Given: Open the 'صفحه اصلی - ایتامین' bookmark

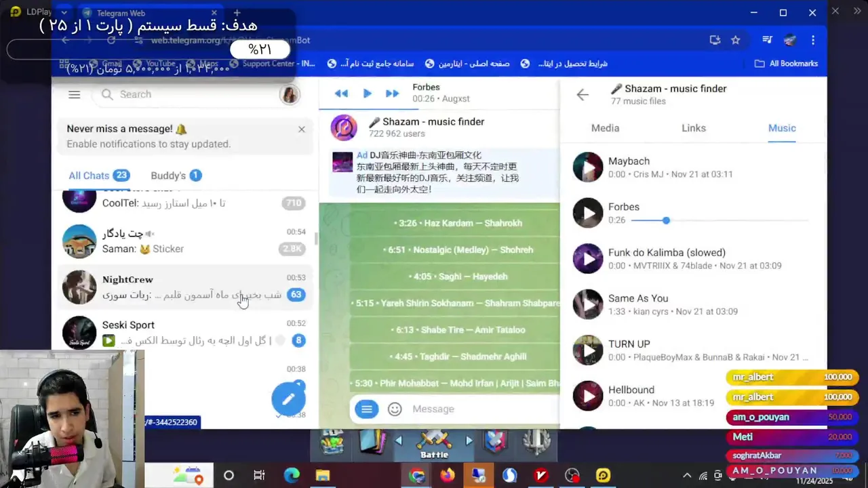Looking at the screenshot, I should point(467,64).
